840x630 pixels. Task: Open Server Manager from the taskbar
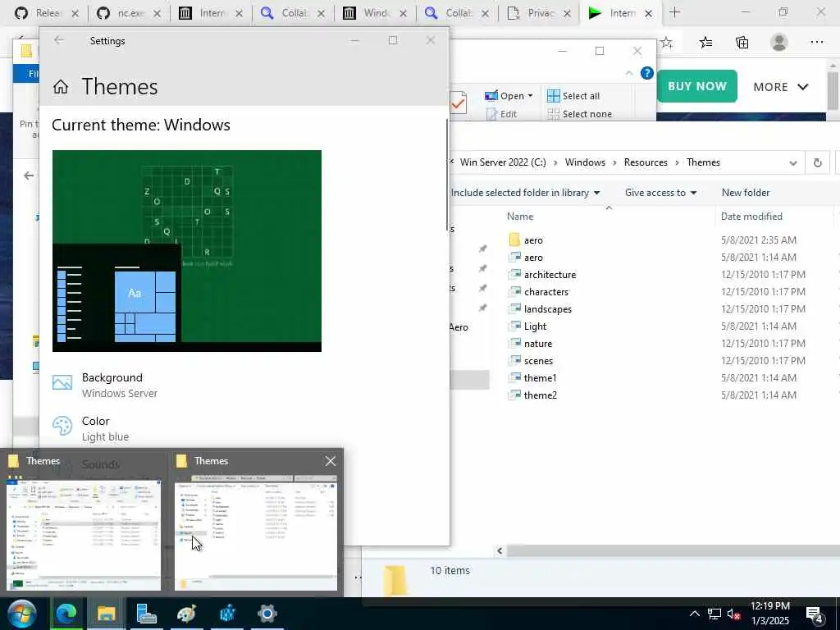(146, 614)
